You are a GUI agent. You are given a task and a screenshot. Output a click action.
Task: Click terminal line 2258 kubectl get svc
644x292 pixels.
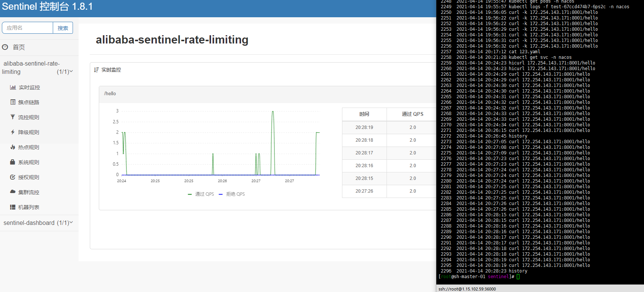click(x=506, y=57)
